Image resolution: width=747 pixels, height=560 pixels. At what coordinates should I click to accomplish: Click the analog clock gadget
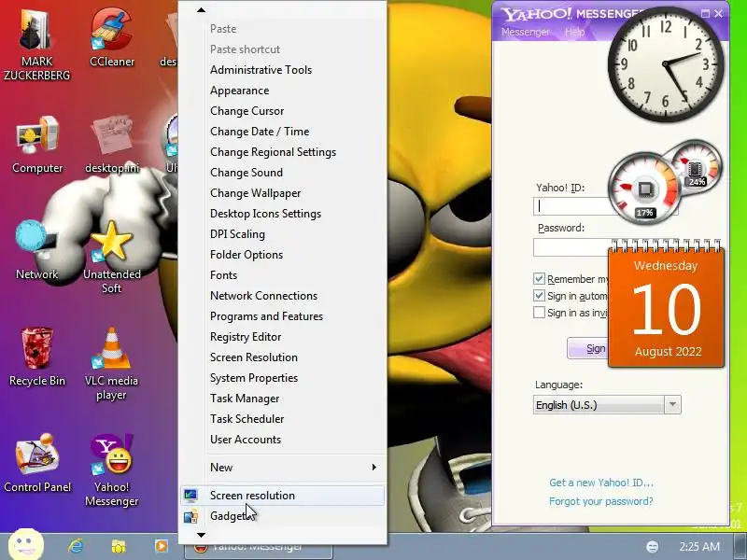[666, 64]
